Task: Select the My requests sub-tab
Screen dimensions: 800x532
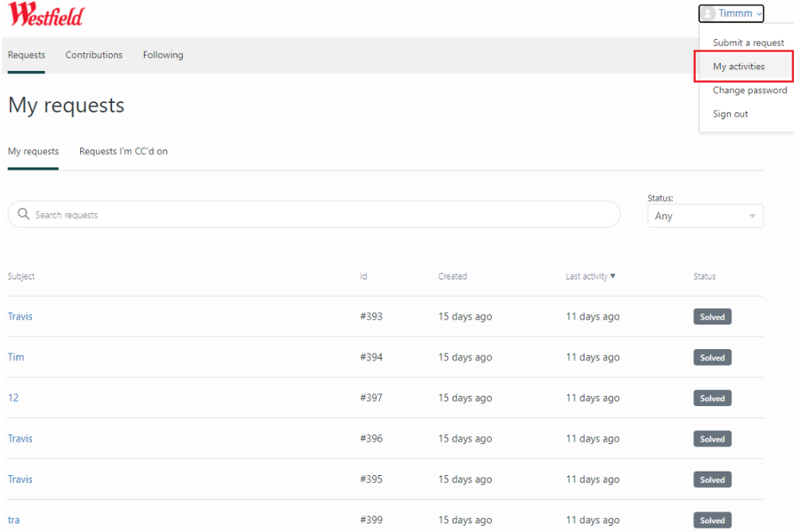Action: [34, 152]
